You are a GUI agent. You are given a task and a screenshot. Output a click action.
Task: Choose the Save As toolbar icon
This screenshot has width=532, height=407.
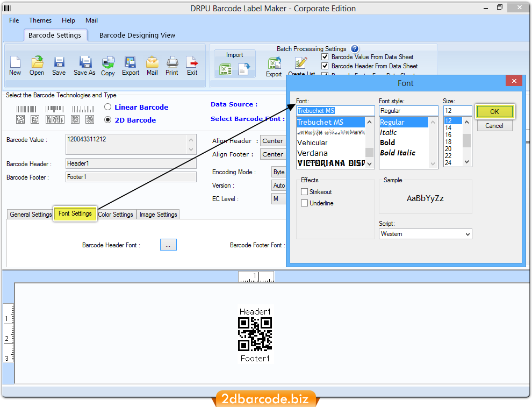[x=84, y=66]
